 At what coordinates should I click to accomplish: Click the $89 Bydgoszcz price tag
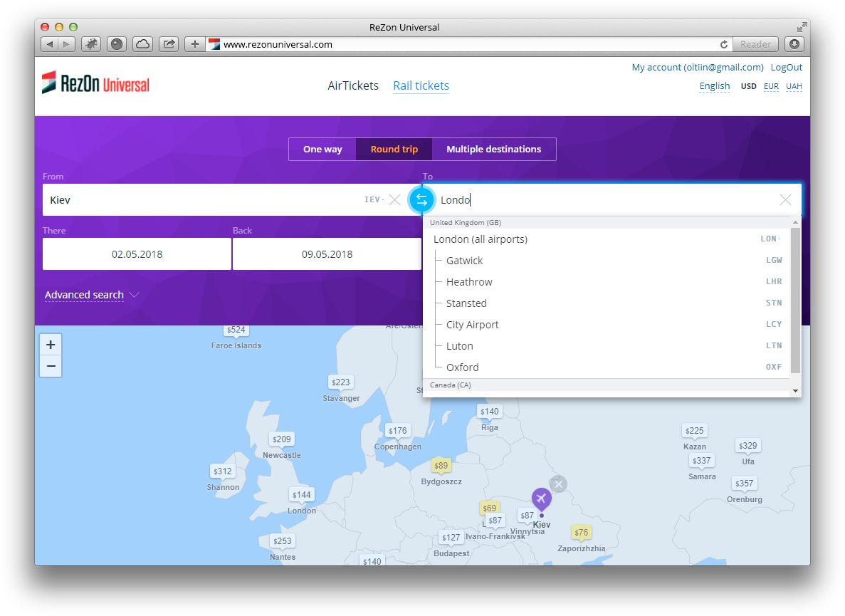(x=441, y=466)
